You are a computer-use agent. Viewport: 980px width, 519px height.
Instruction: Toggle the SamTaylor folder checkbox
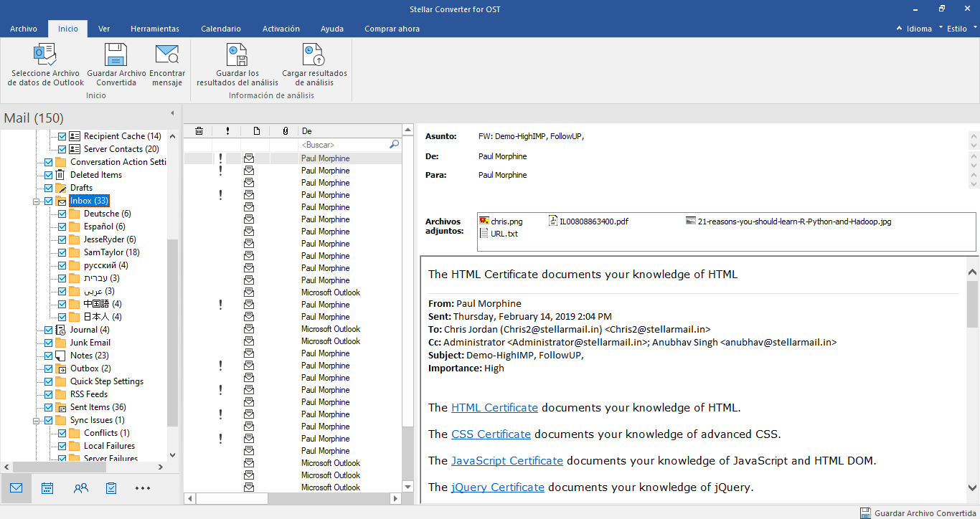(x=62, y=252)
